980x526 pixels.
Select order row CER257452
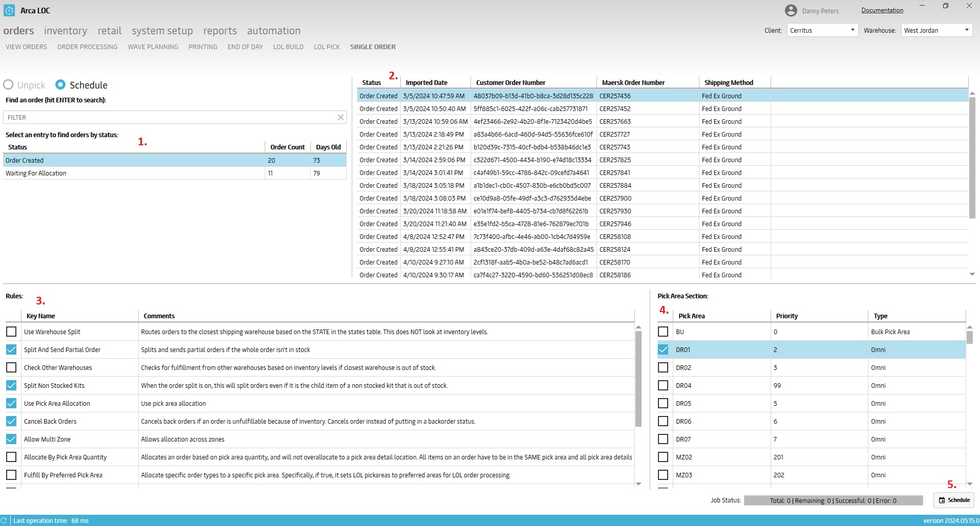click(x=663, y=108)
